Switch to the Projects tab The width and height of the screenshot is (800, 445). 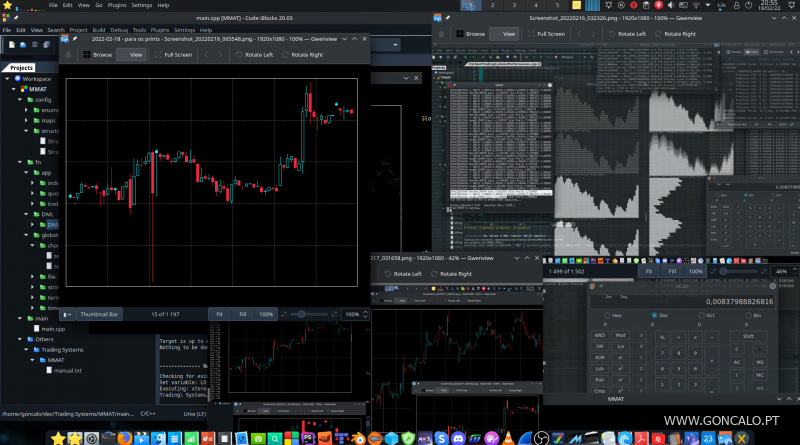click(22, 67)
